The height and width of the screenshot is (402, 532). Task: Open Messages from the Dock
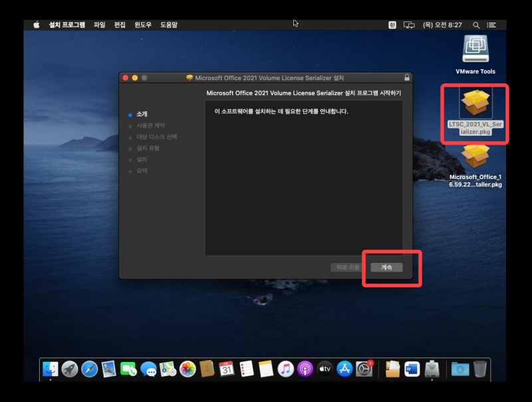[148, 369]
